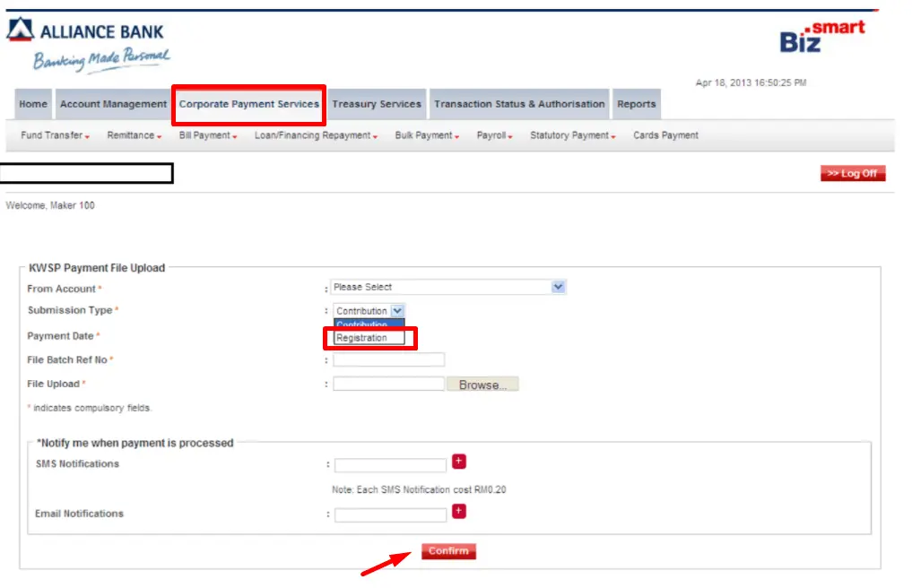Select Registration from the submission type list
This screenshot has width=912, height=588.
pyautogui.click(x=369, y=338)
